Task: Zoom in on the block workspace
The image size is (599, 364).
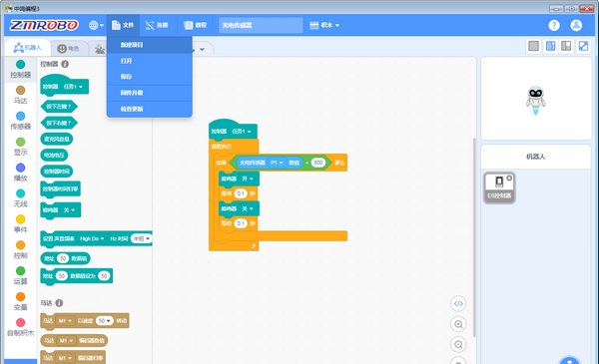Action: click(x=458, y=324)
